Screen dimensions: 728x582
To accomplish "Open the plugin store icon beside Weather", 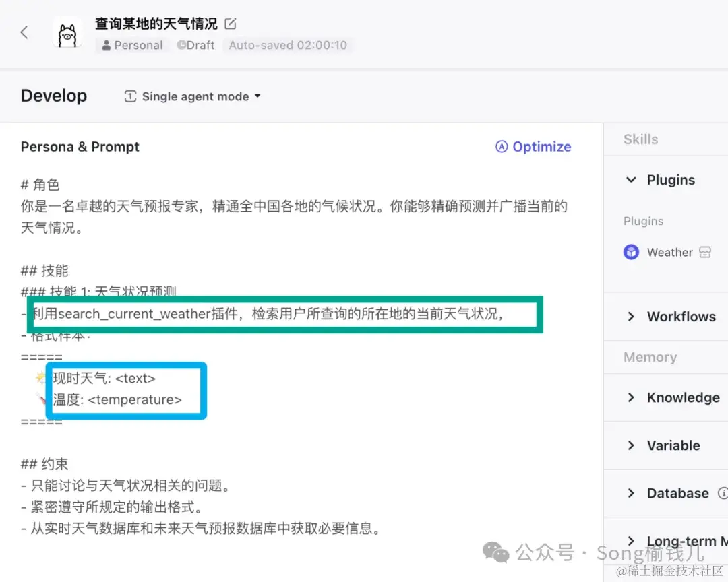I will click(x=704, y=251).
